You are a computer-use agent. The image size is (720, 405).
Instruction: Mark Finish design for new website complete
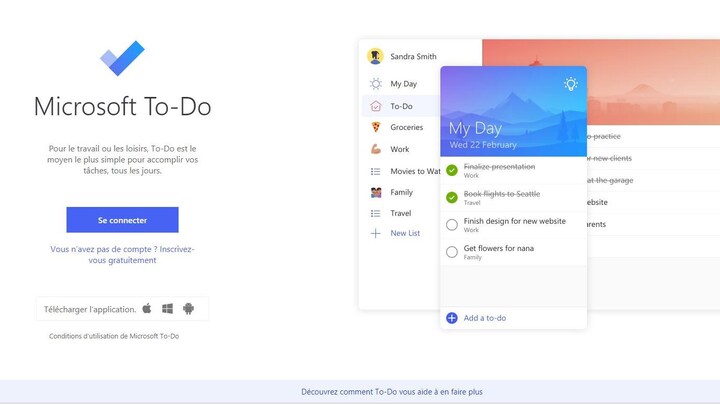pyautogui.click(x=452, y=225)
